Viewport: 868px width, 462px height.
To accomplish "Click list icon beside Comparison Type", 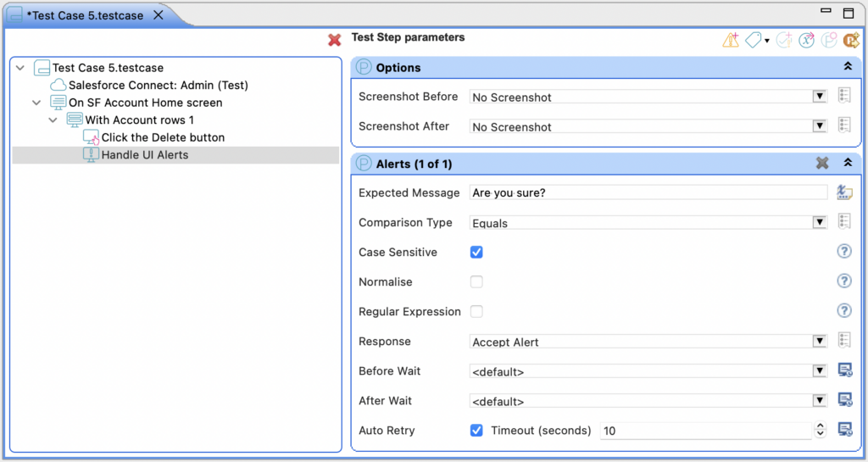I will click(x=844, y=222).
